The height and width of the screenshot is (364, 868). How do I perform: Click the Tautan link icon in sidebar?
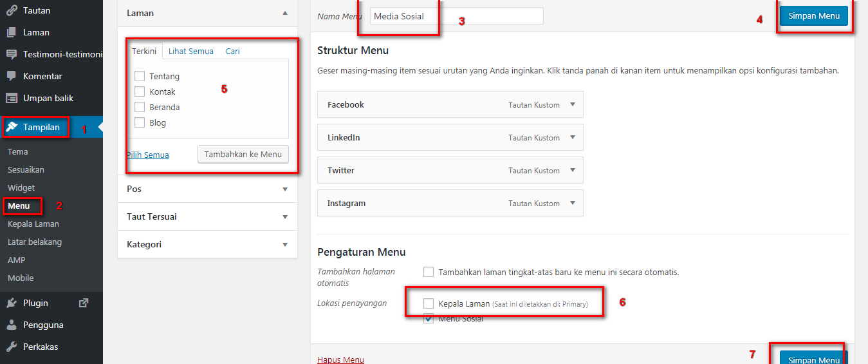(12, 10)
